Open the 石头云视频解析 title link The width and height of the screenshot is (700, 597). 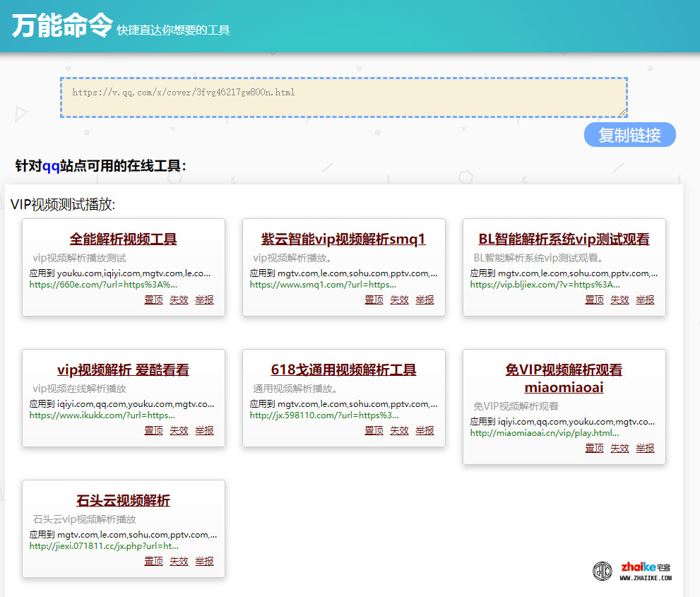[x=123, y=500]
